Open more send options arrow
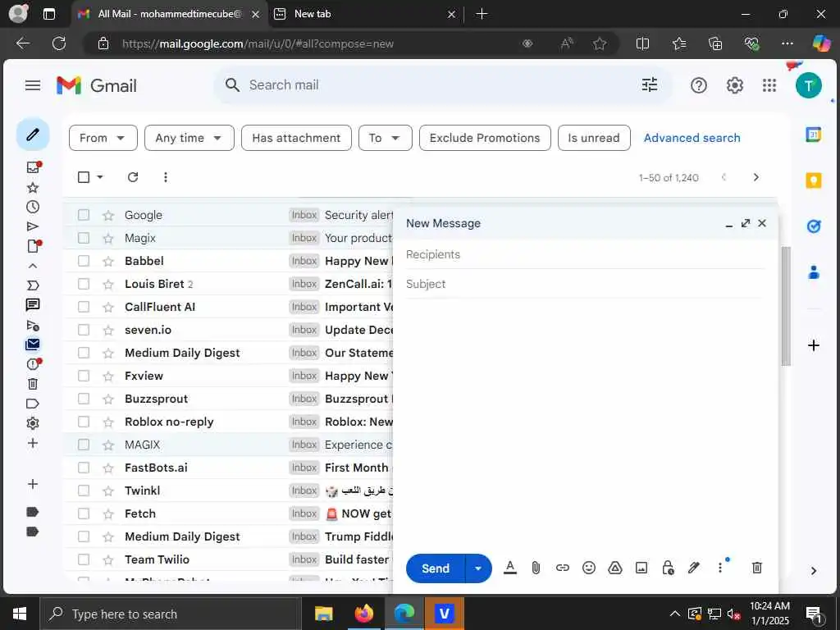This screenshot has width=840, height=630. click(478, 568)
